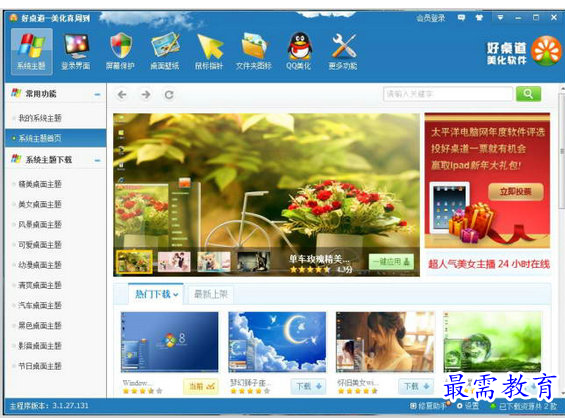The image size is (565, 418).
Task: Select 系统主题首页 in sidebar
Action: point(55,138)
